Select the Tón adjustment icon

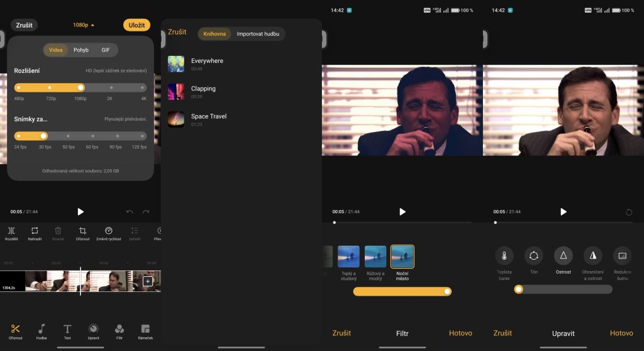(x=534, y=255)
